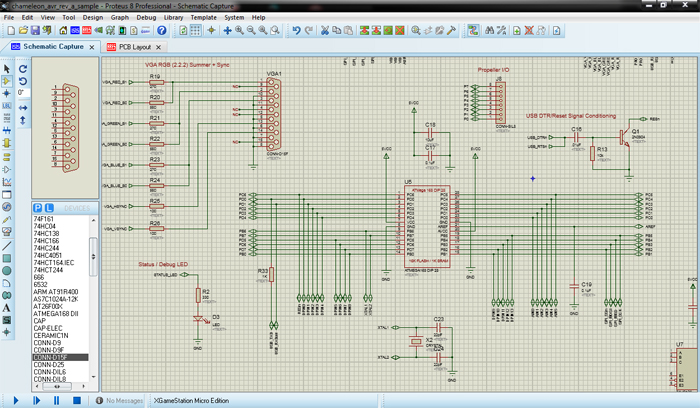The width and height of the screenshot is (700, 408).
Task: Play simulation with the Play button
Action: [x=16, y=400]
